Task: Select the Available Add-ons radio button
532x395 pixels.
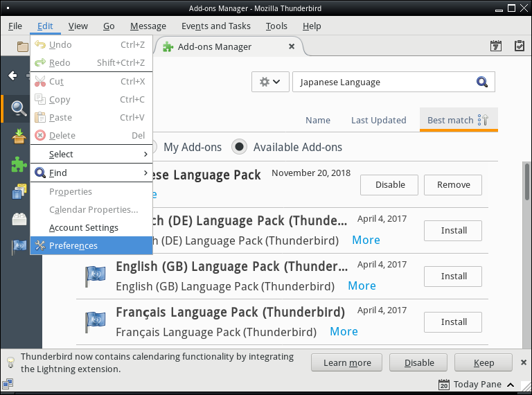Action: pyautogui.click(x=239, y=147)
